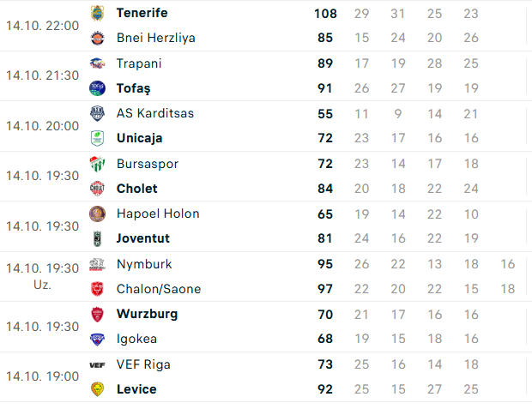
Task: Click Tenerife's final score of 108
Action: click(x=325, y=13)
